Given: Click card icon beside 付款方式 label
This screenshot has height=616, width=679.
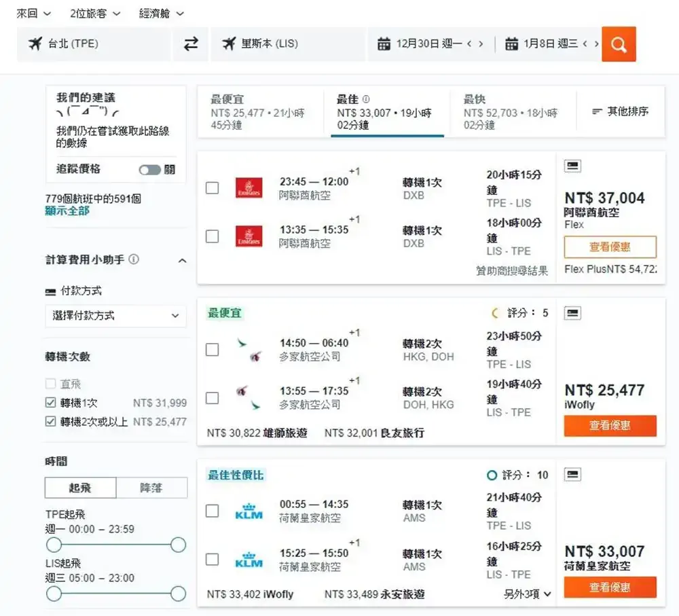Looking at the screenshot, I should coord(50,292).
